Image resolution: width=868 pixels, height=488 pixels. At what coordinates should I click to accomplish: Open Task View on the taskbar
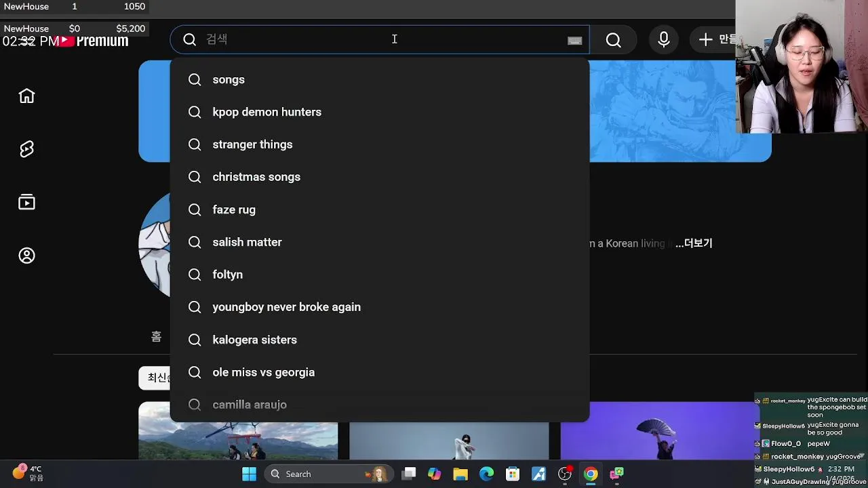pos(409,474)
